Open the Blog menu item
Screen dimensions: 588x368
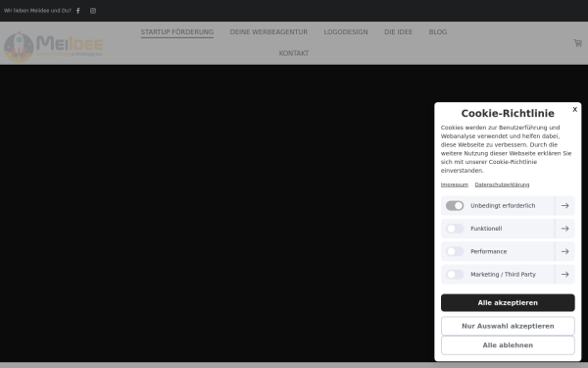438,32
